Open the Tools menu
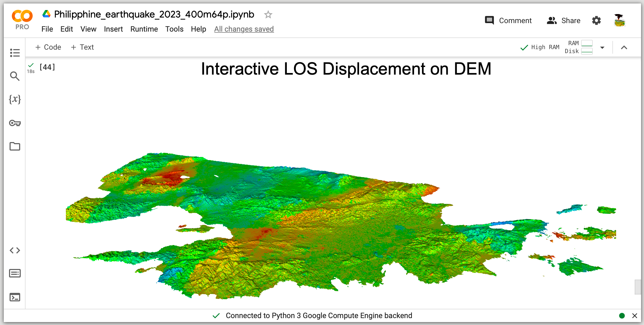 coord(174,29)
